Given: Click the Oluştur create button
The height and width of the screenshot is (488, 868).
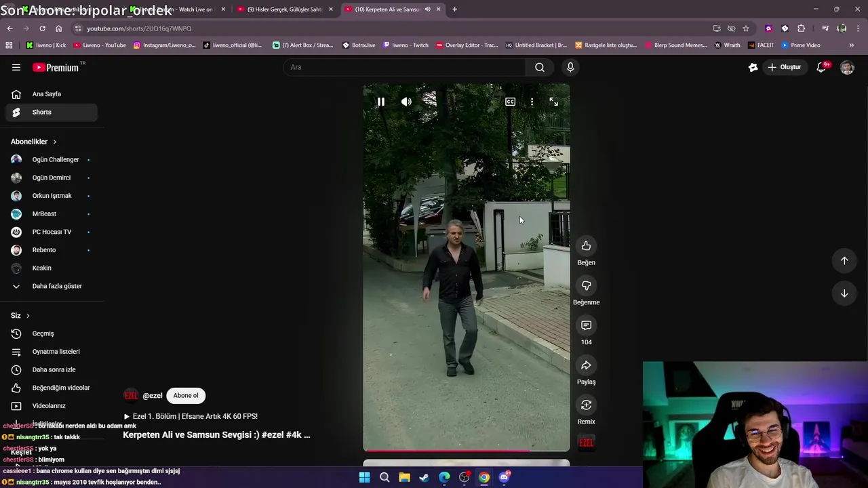Looking at the screenshot, I should [x=784, y=67].
